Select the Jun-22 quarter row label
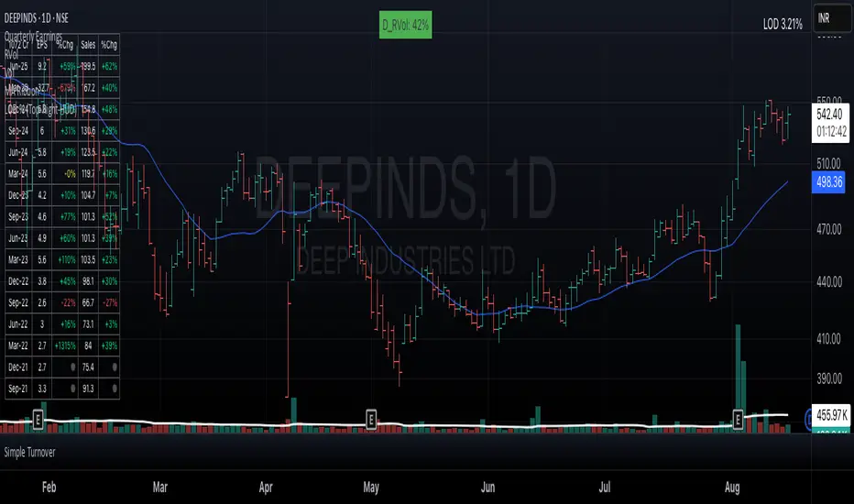Image resolution: width=854 pixels, height=504 pixels. point(18,324)
